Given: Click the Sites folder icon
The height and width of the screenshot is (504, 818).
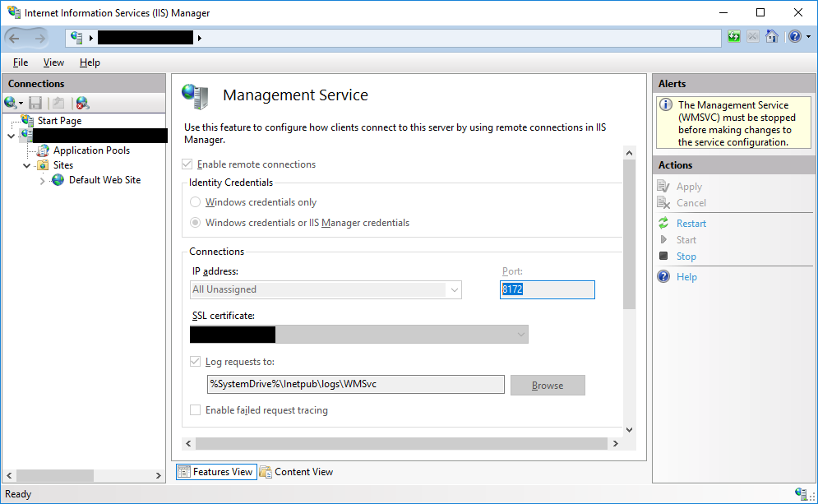Looking at the screenshot, I should (x=43, y=165).
